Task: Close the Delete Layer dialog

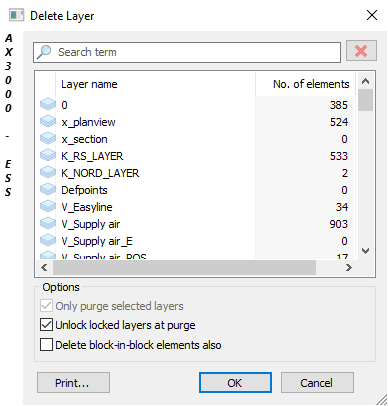Action: point(372,15)
